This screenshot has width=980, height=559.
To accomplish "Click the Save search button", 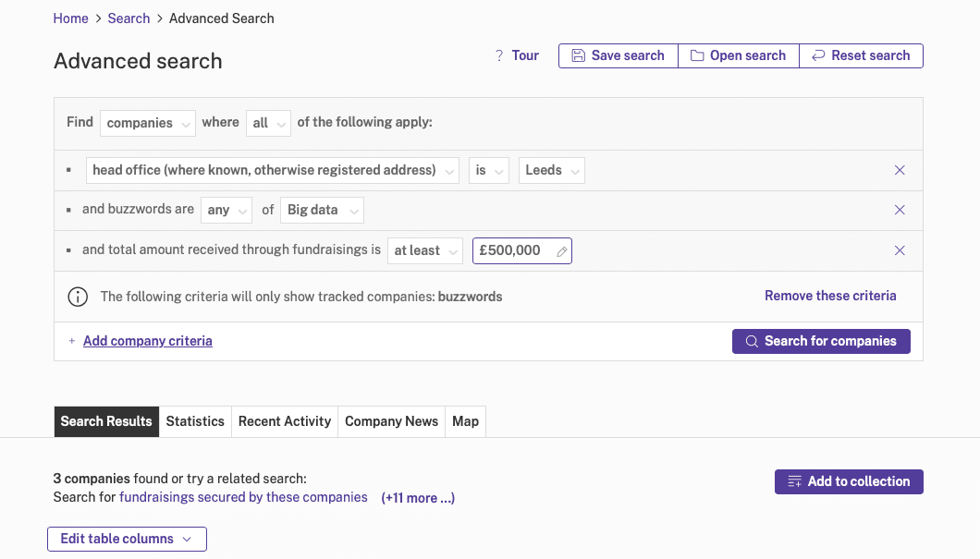I will click(619, 55).
